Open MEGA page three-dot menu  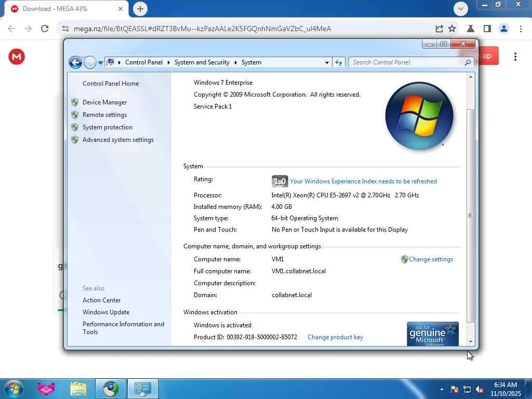(515, 57)
